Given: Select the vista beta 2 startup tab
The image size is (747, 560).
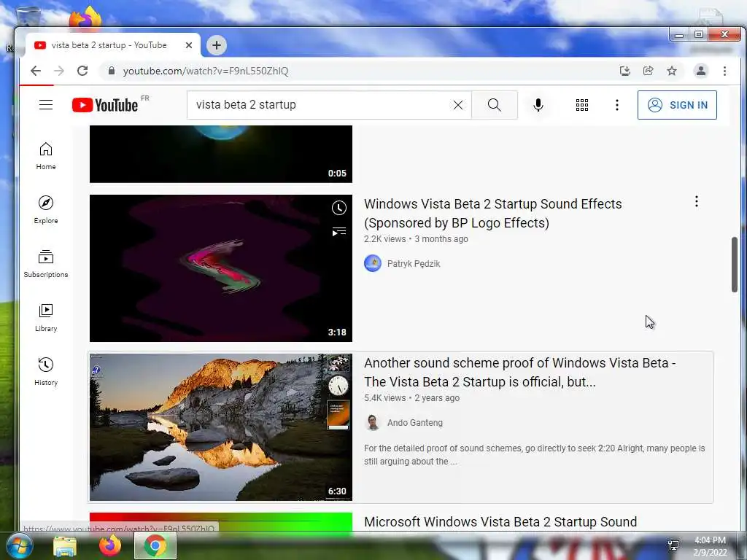Looking at the screenshot, I should pos(109,45).
